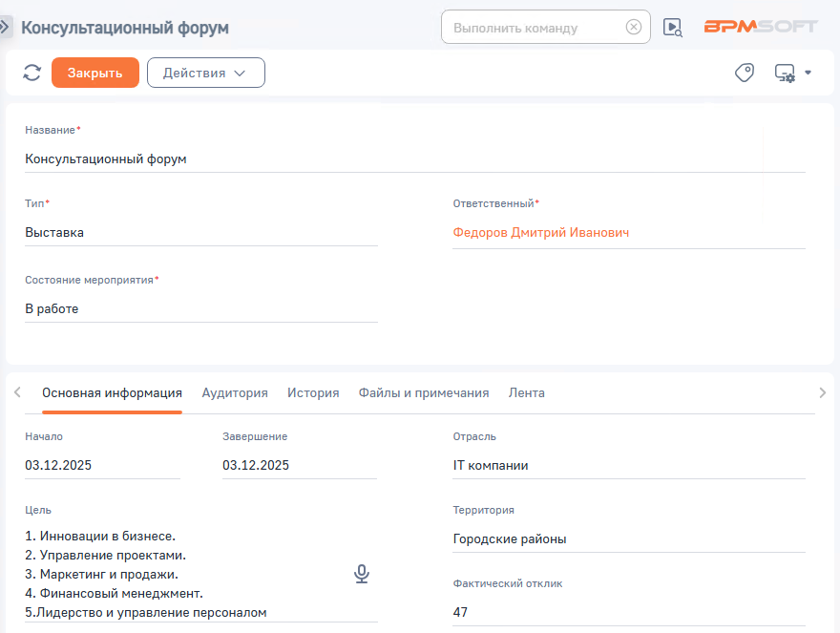Expand the left side panel with the double arrow
This screenshot has width=840, height=633.
pyautogui.click(x=5, y=27)
